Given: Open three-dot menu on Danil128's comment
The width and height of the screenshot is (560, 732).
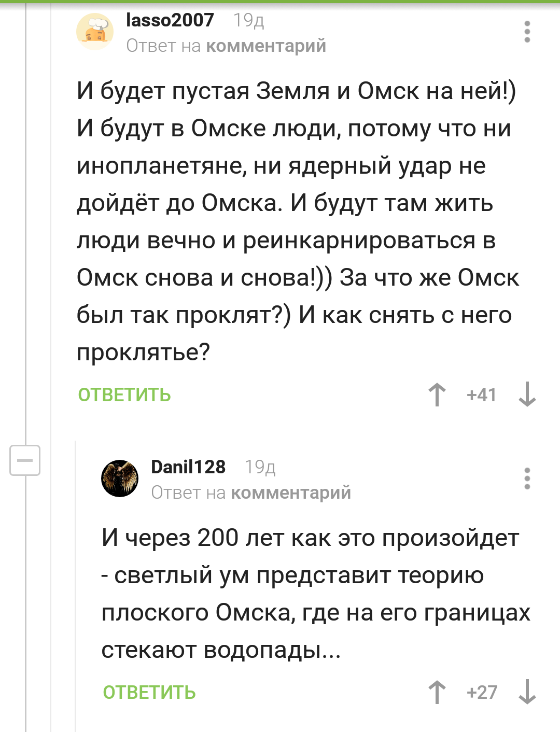Looking at the screenshot, I should 527,478.
